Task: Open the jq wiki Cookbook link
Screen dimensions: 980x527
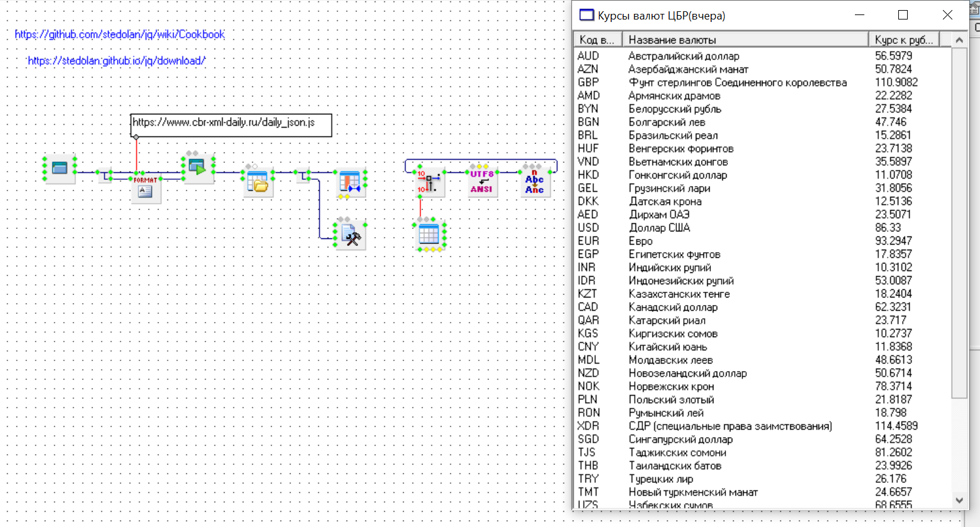Action: (119, 35)
